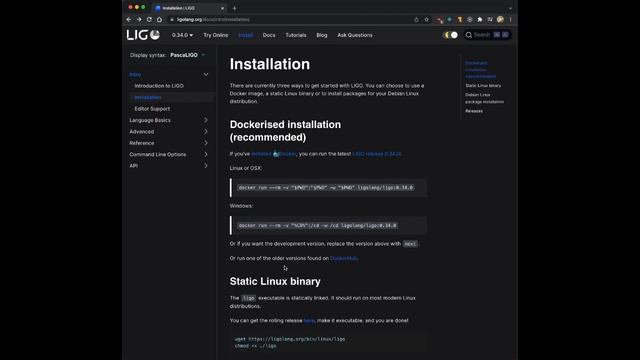This screenshot has width=640, height=360.
Task: Go back to previous page
Action: (129, 20)
